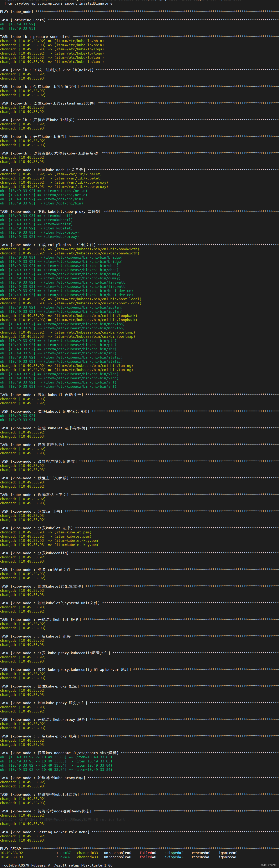The image size is (279, 868).
Task: Click 10.49.33.92 cni-bin/firewall ok line
Action: (63, 282)
